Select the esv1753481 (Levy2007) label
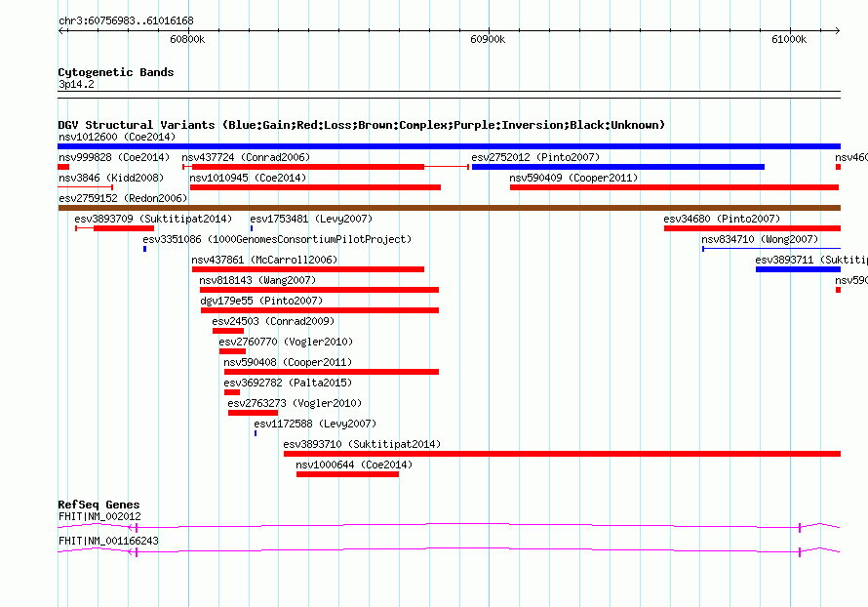 [x=311, y=219]
